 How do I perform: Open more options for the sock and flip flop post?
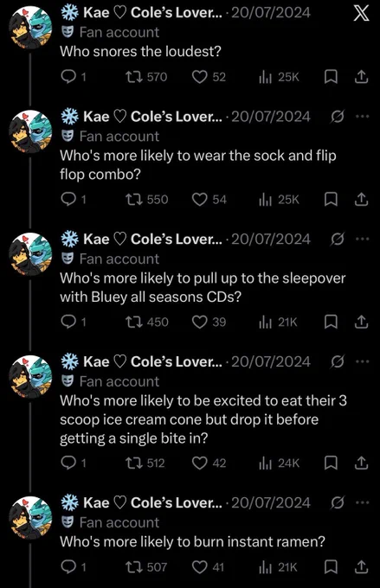coord(363,117)
